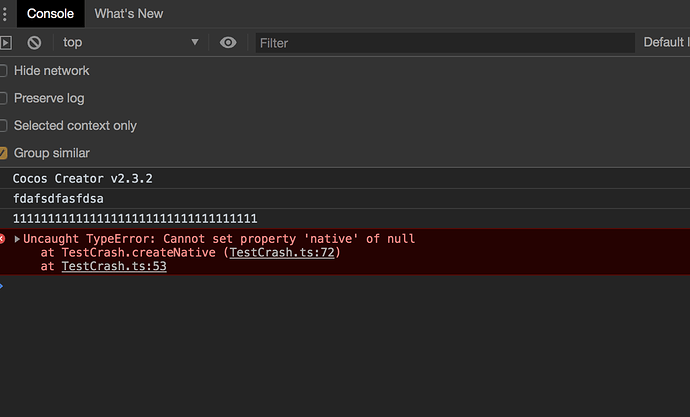This screenshot has width=690, height=417.
Task: Click the blue console prompt arrow
Action: click(x=2, y=286)
